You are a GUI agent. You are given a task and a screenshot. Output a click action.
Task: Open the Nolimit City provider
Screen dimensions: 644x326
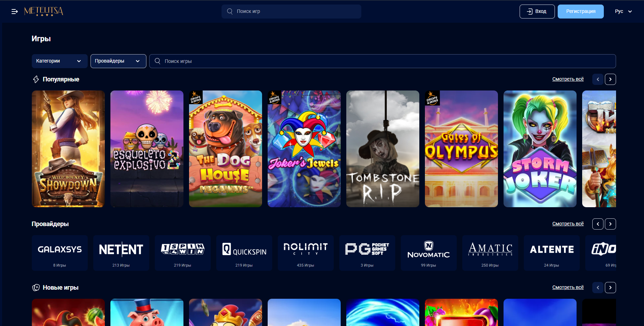(306, 253)
